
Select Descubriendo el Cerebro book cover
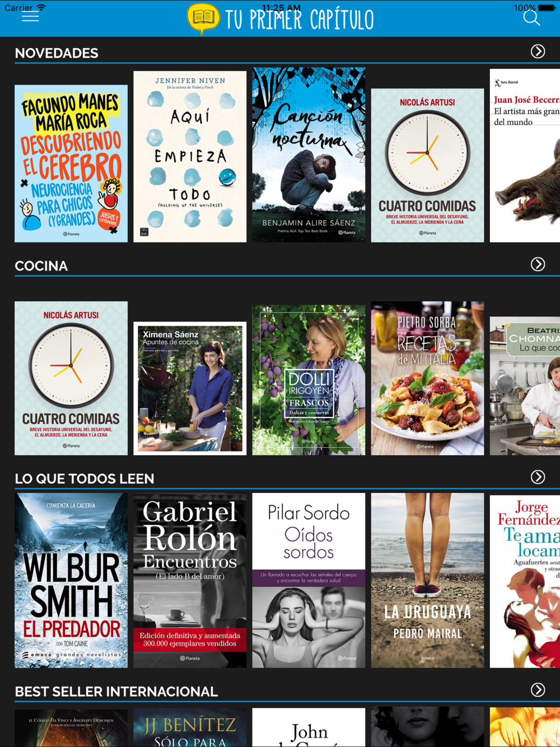click(71, 164)
